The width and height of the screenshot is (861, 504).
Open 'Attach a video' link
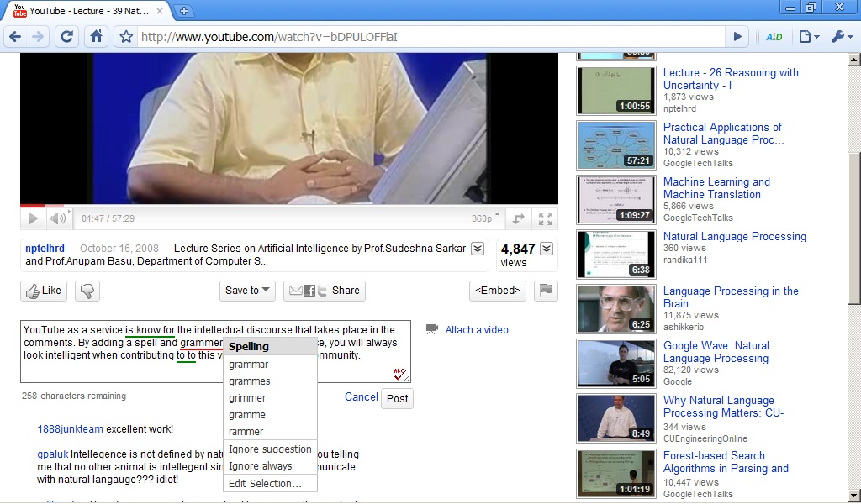point(476,329)
